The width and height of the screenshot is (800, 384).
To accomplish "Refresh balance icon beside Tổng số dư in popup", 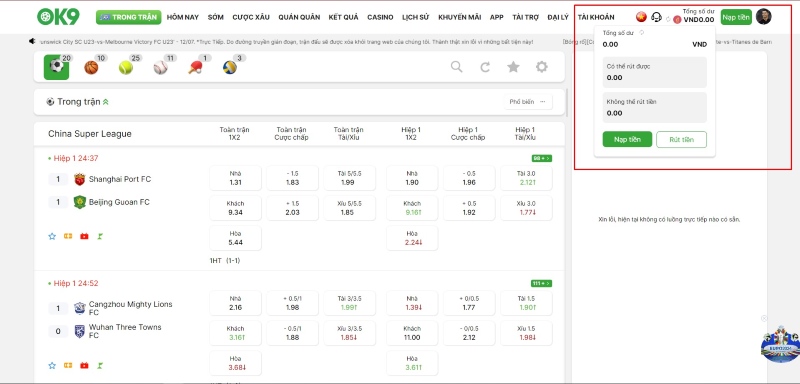I will 642,33.
